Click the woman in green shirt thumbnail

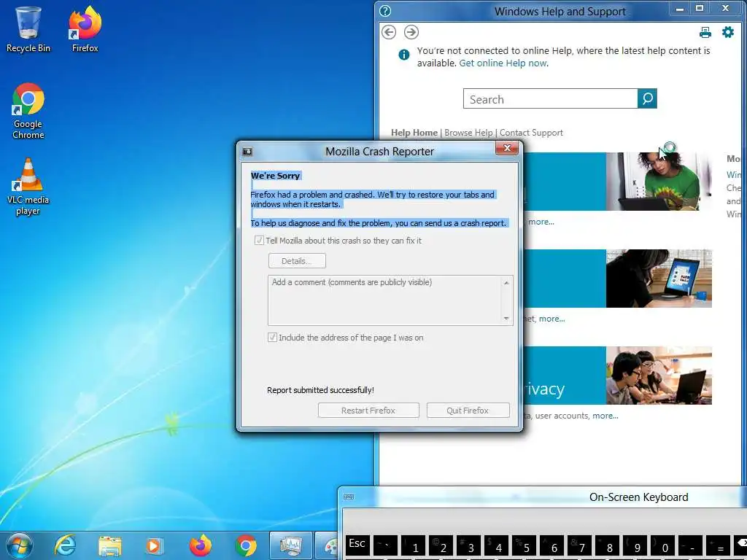(659, 182)
